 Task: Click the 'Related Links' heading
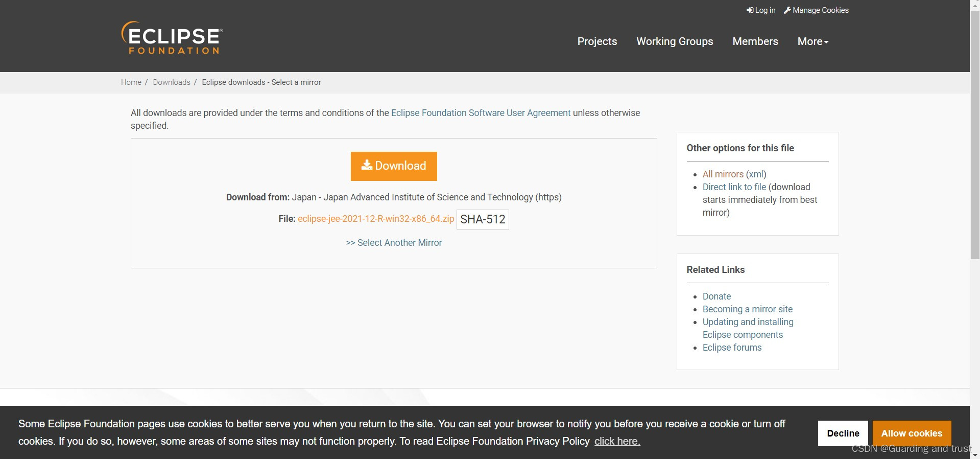(x=715, y=270)
